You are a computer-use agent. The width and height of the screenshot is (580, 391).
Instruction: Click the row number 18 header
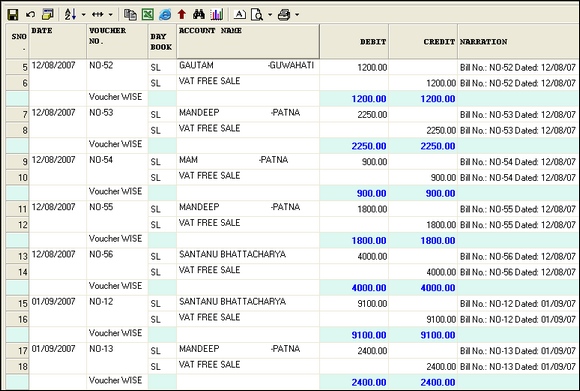(18, 366)
